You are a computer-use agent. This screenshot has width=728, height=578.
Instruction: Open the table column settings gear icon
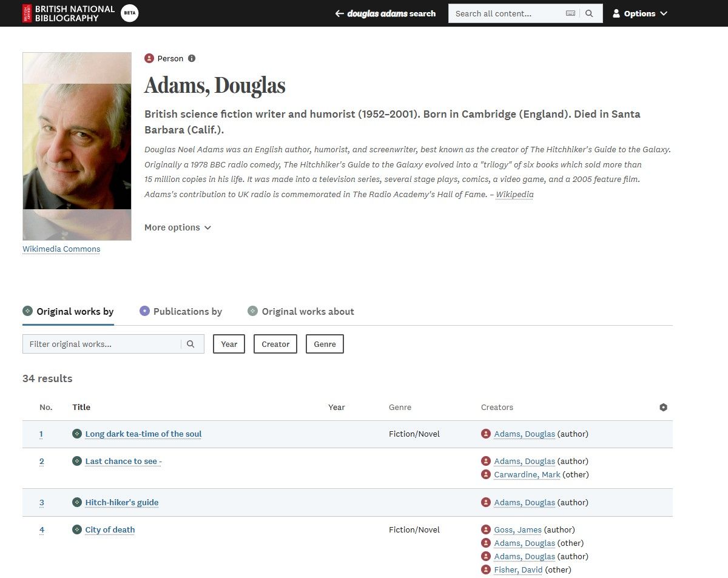pyautogui.click(x=663, y=407)
